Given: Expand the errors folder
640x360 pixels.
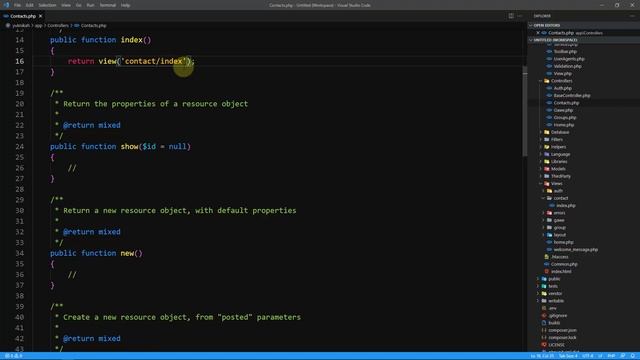Looking at the screenshot, I should (x=559, y=213).
